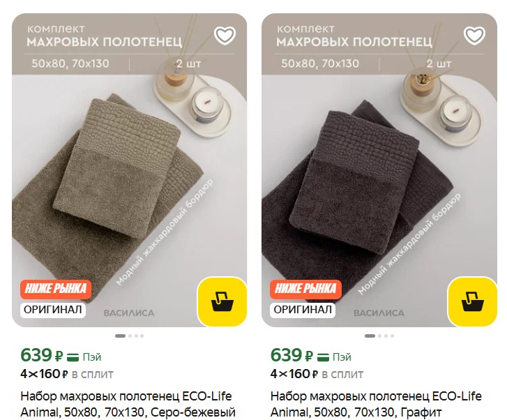This screenshot has width=507, height=420.
Task: Add the graphite towel set to favorites
Action: pyautogui.click(x=474, y=36)
